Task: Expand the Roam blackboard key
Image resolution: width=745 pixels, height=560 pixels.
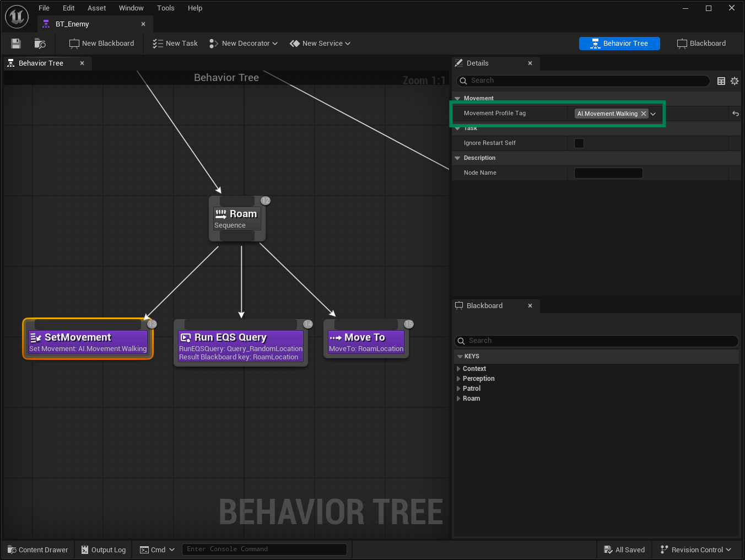Action: pyautogui.click(x=460, y=399)
